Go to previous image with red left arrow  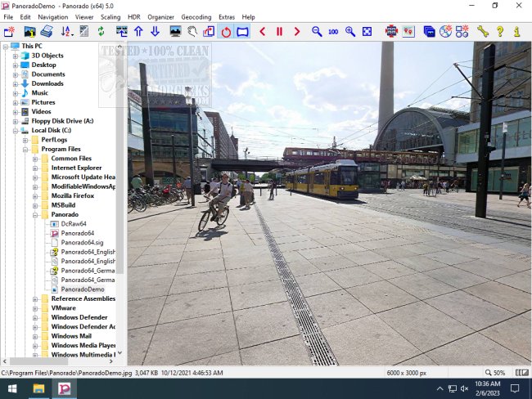tap(263, 31)
